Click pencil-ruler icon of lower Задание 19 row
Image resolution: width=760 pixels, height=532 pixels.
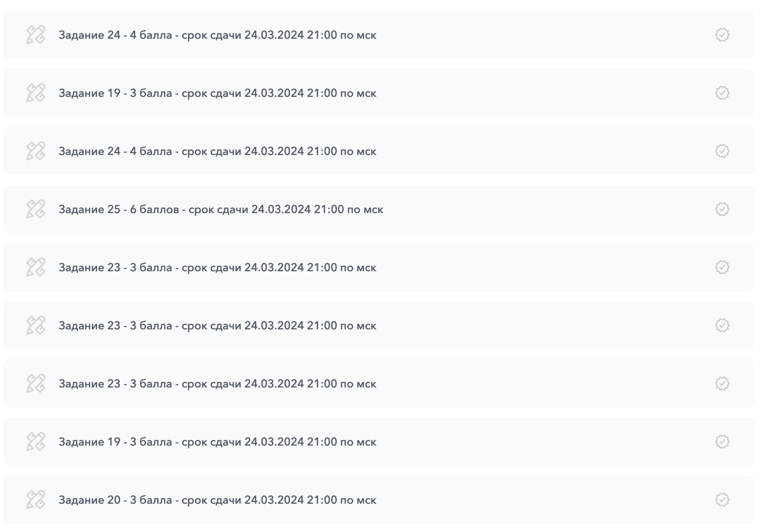[x=35, y=442]
